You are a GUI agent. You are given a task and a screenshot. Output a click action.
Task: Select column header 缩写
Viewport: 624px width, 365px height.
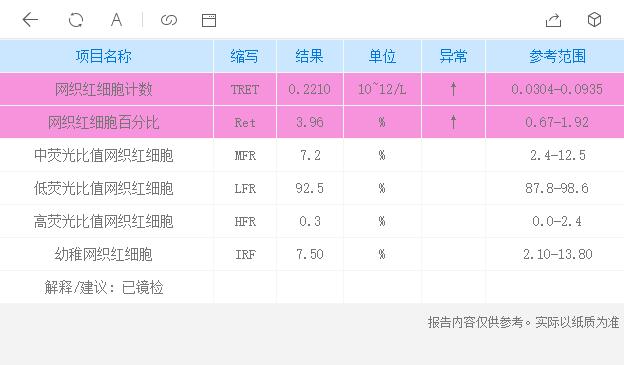pyautogui.click(x=244, y=56)
